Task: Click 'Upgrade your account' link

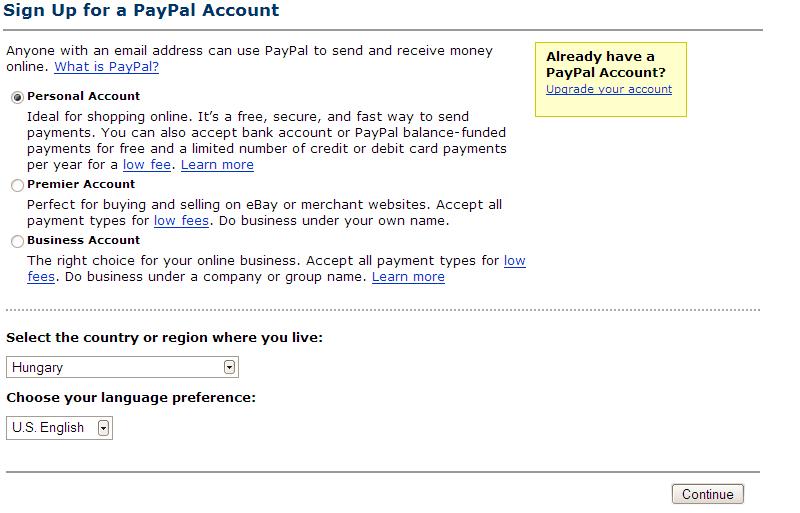Action: pos(609,89)
